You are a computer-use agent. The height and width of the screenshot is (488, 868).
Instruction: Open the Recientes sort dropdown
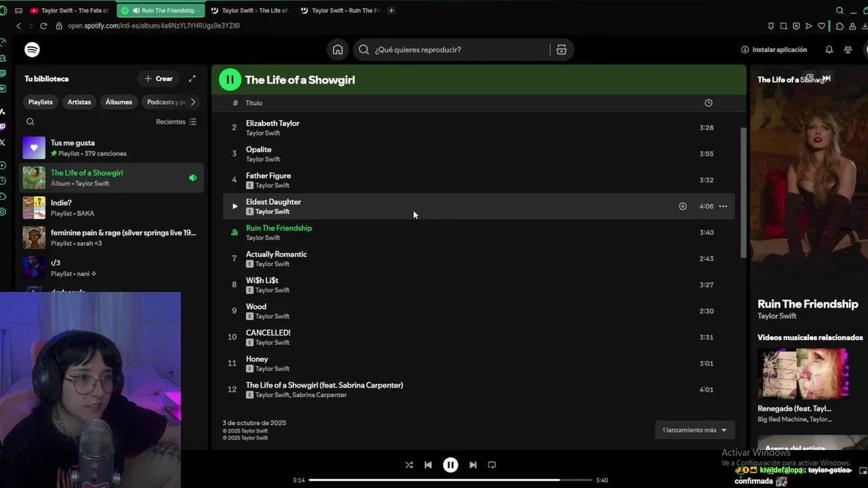[x=176, y=122]
